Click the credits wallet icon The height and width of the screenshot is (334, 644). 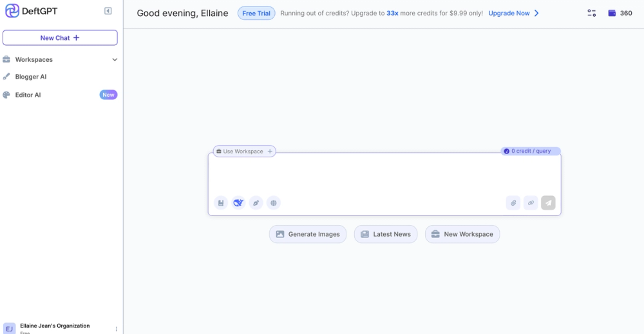[612, 13]
